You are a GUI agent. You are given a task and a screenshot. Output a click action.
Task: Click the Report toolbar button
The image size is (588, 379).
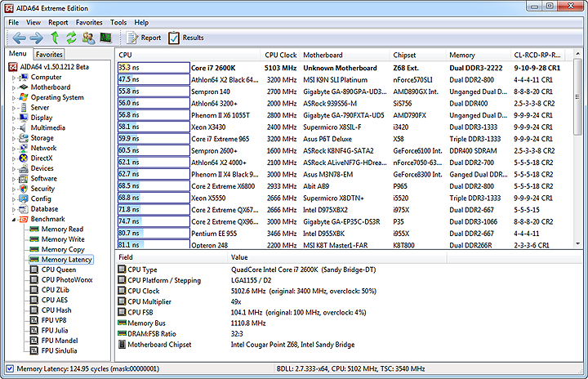click(144, 38)
